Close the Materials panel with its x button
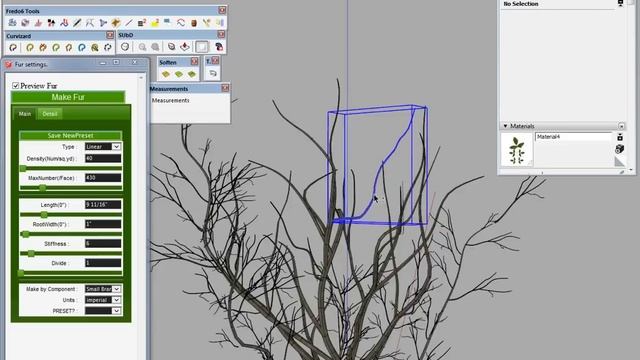Screen dimensions: 640x360 coord(621,126)
